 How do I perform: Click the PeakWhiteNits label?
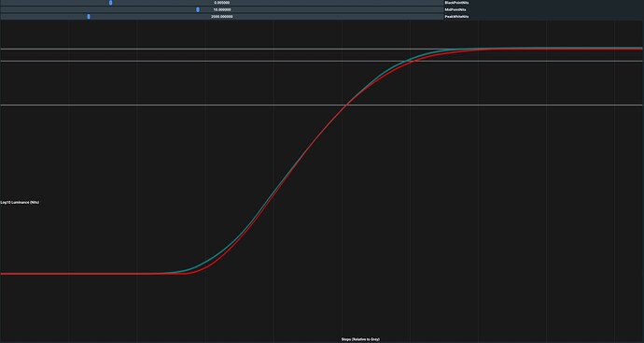click(456, 17)
